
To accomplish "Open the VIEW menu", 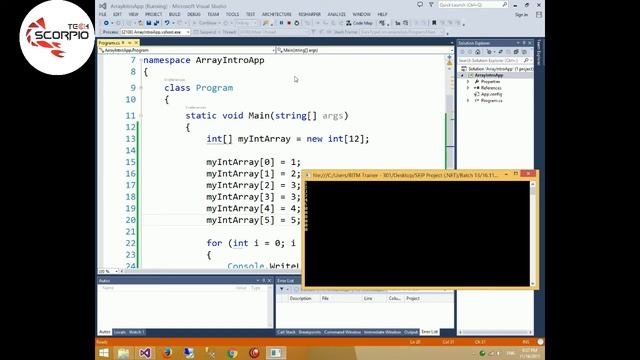I will [x=133, y=14].
